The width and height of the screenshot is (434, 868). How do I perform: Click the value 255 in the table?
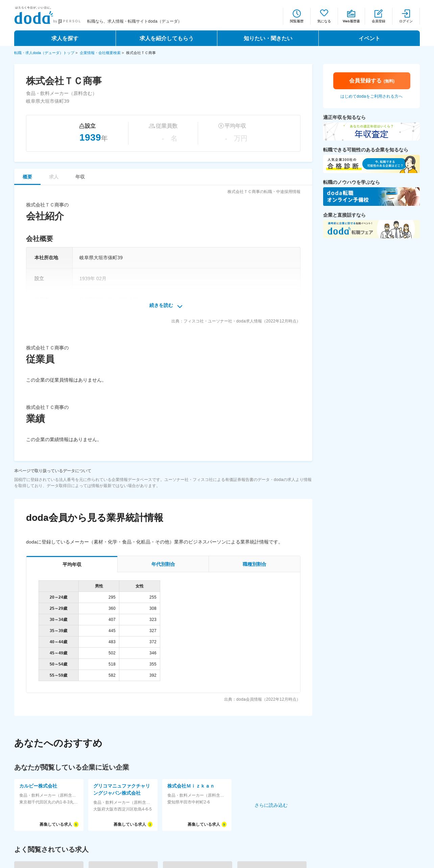click(x=153, y=597)
